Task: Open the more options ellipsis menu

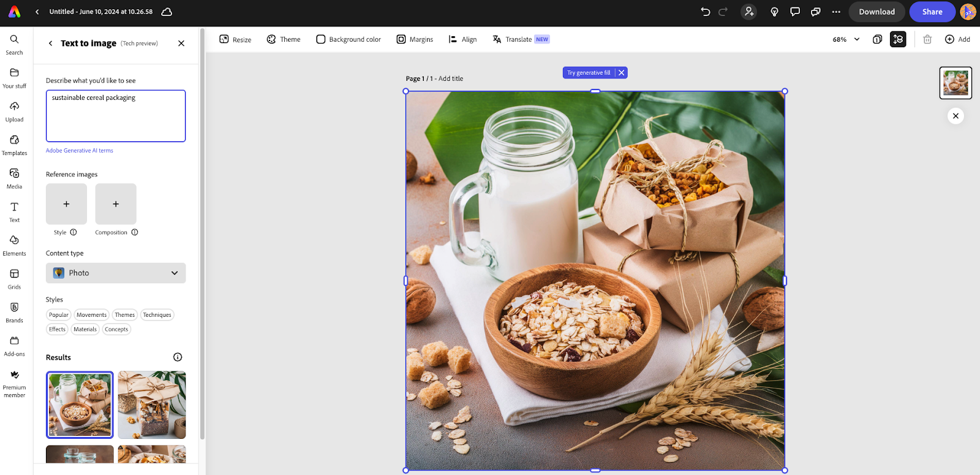Action: [x=836, y=12]
